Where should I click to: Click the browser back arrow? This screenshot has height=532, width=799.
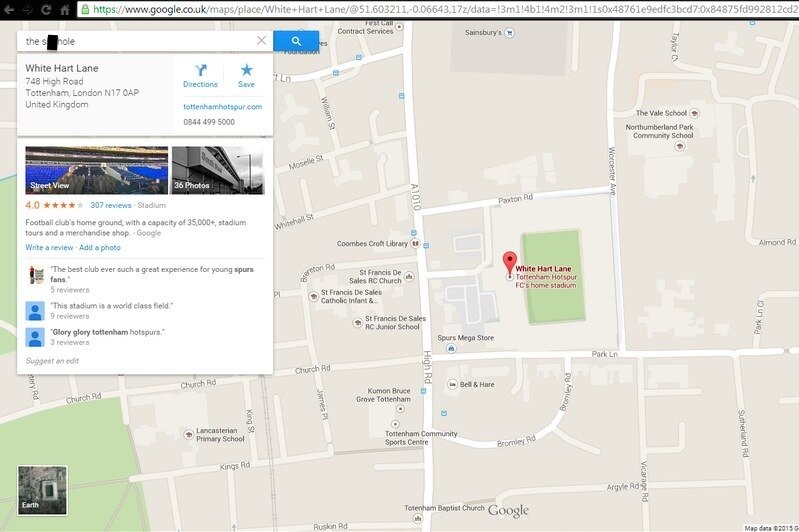[9, 9]
